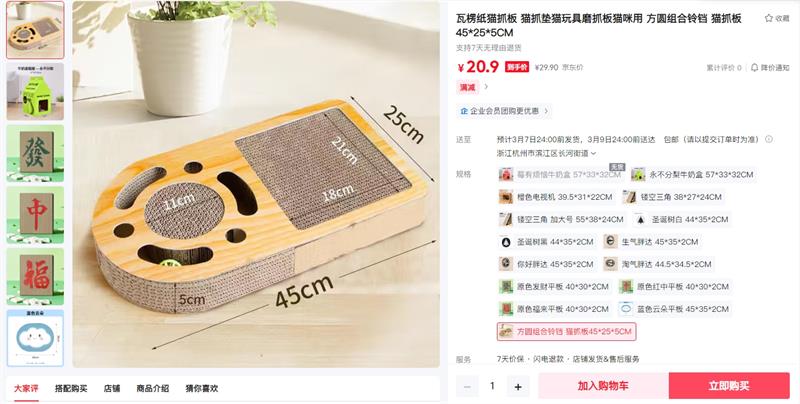Select the 發 mahjong thumbnail
Screen dimensions: 800x404
tap(35, 153)
